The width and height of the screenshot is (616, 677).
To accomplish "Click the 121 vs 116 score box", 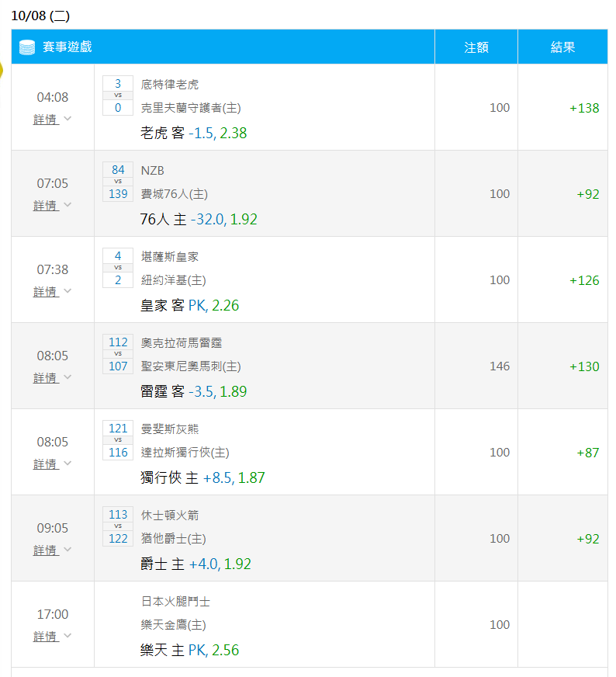I will pos(118,440).
